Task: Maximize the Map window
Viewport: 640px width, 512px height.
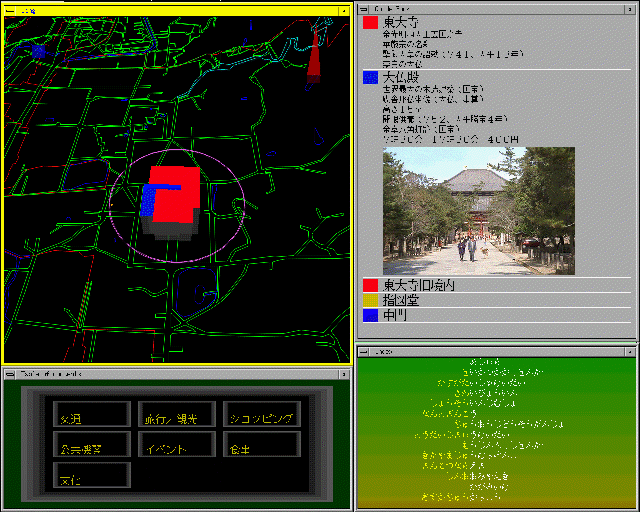Action: coord(344,11)
